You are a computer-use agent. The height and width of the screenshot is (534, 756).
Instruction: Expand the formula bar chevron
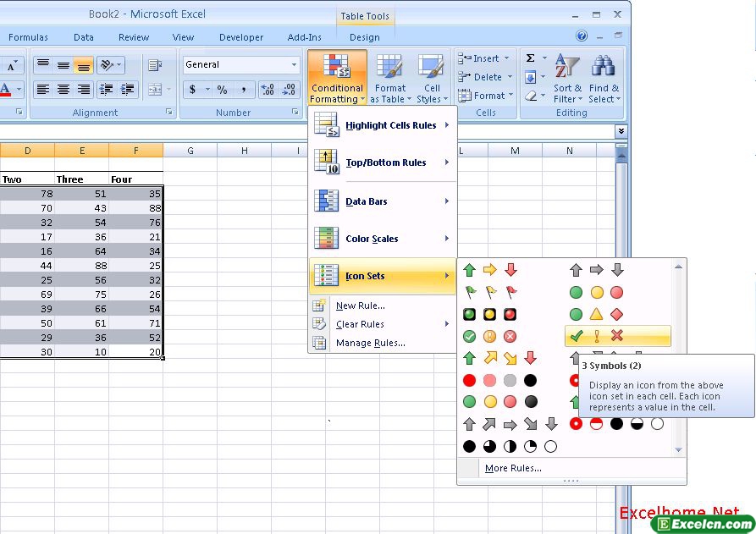[621, 131]
